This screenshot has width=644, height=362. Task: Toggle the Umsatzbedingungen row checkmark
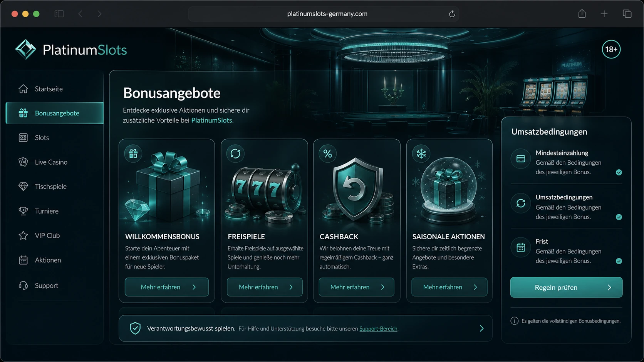(619, 217)
